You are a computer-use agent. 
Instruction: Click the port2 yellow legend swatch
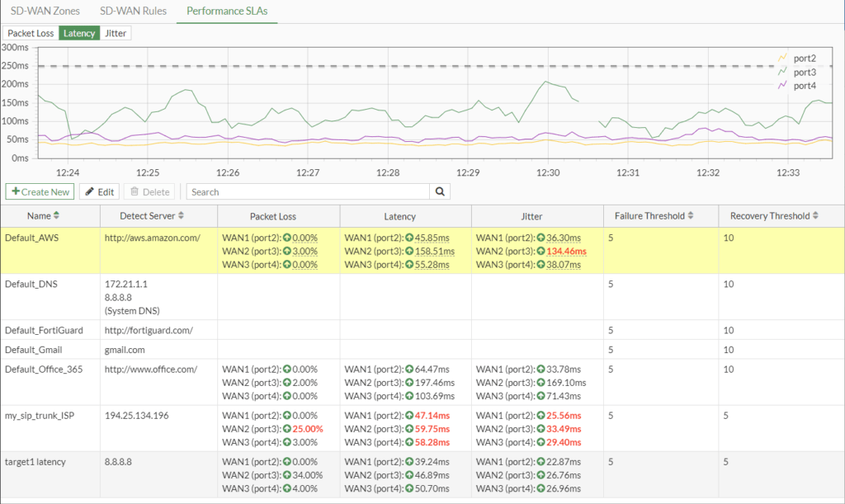782,58
